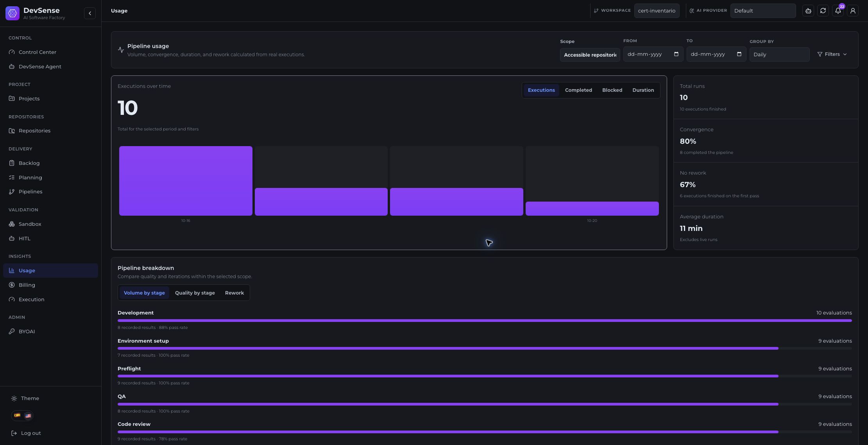Image resolution: width=868 pixels, height=445 pixels.
Task: Open Repositories in the sidebar
Action: [x=50, y=130]
